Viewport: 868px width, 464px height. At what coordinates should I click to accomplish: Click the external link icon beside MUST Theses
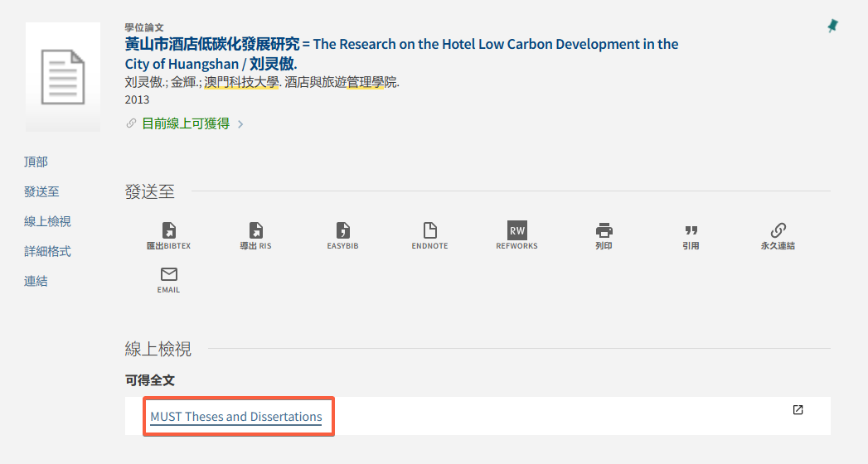tap(798, 409)
